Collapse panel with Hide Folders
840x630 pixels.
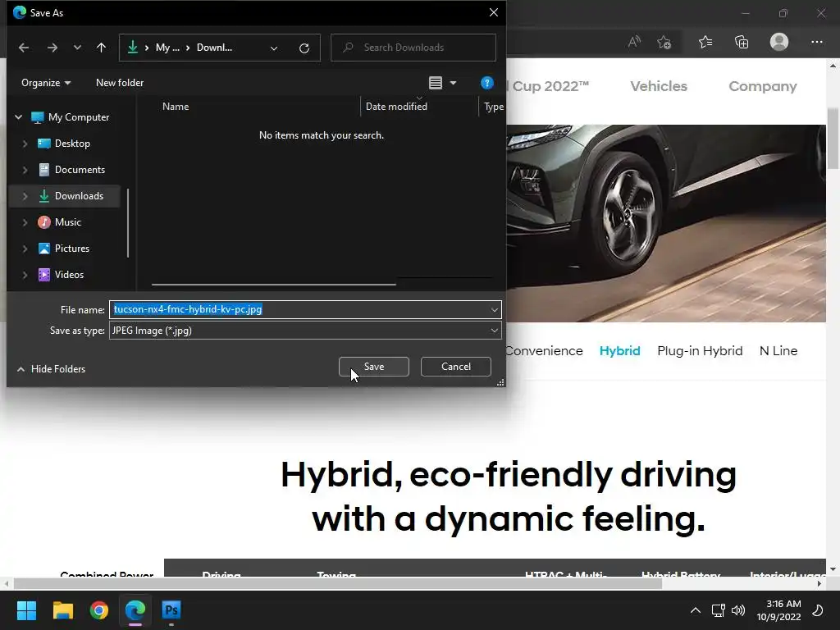52,369
